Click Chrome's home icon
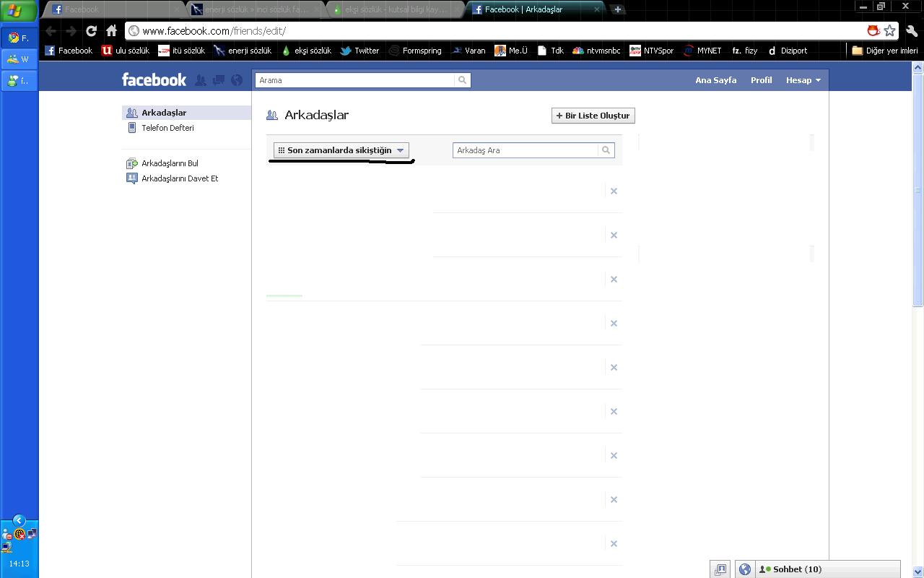 click(111, 31)
